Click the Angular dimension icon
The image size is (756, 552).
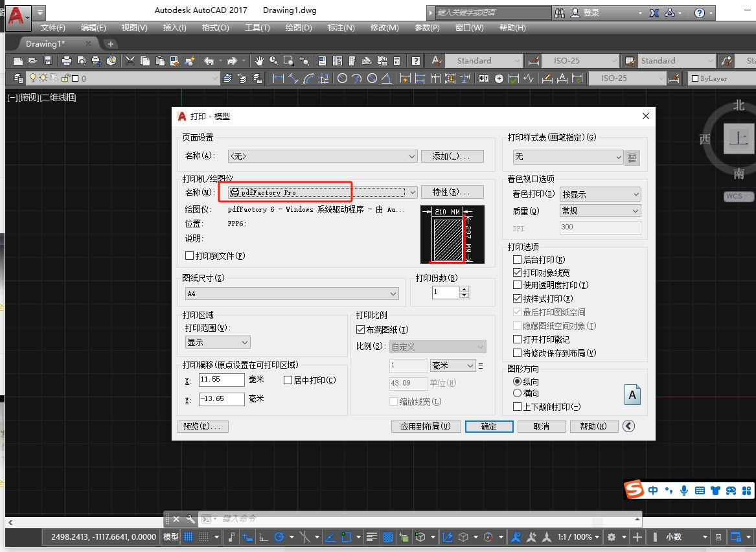[x=387, y=78]
